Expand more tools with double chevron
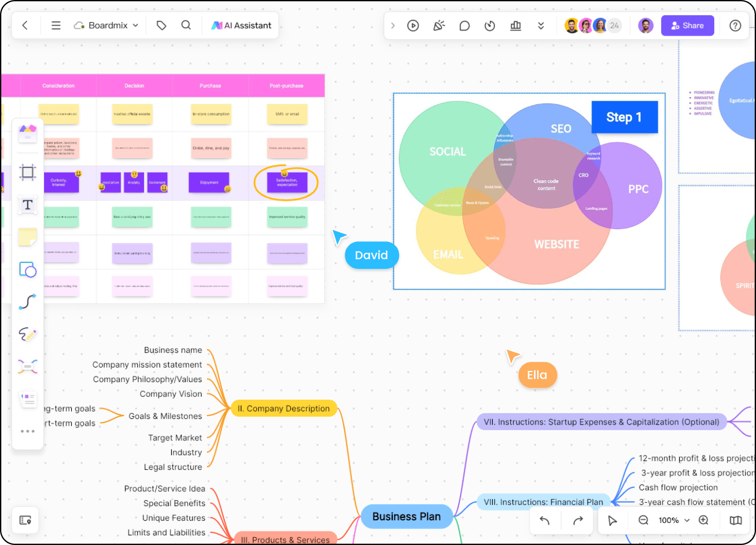Screen dimensions: 756x545 click(541, 26)
